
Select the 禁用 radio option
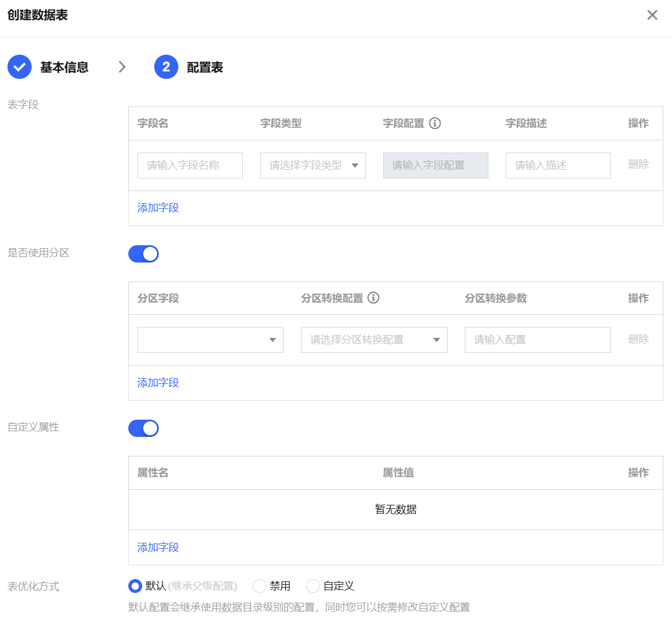point(259,586)
